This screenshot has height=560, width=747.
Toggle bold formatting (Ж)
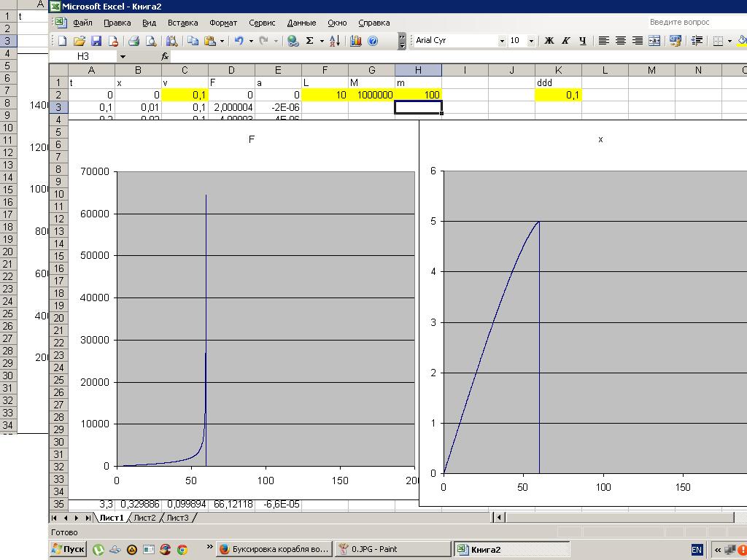tap(549, 41)
